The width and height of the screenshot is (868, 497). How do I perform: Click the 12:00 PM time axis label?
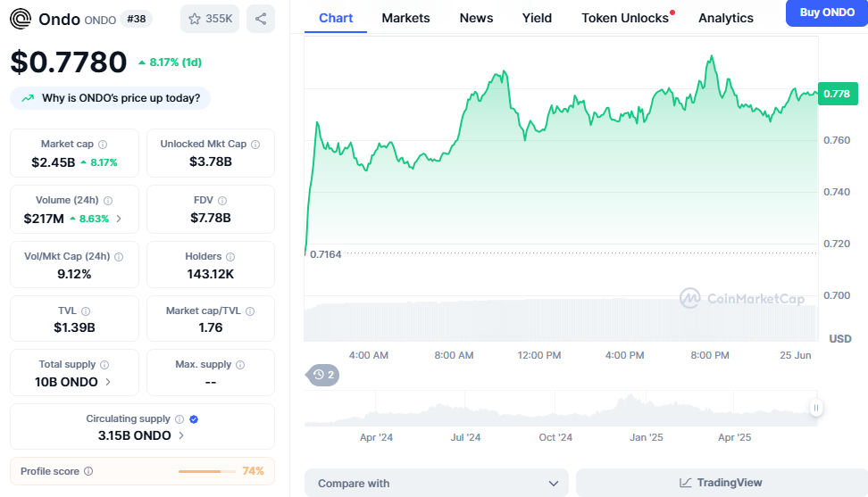[539, 355]
